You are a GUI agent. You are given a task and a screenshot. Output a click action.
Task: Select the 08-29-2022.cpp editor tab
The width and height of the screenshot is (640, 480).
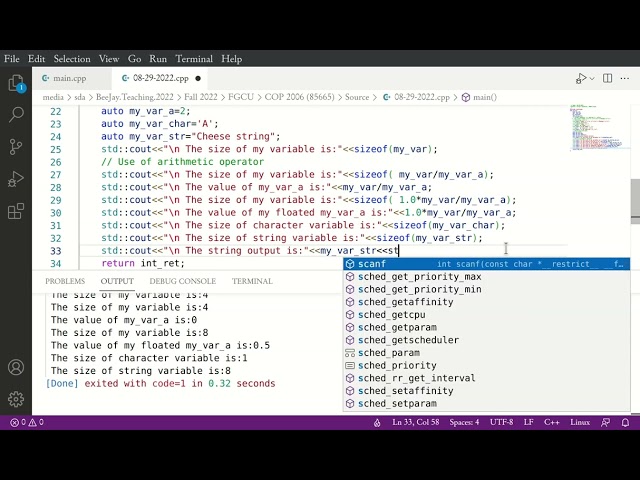point(161,78)
